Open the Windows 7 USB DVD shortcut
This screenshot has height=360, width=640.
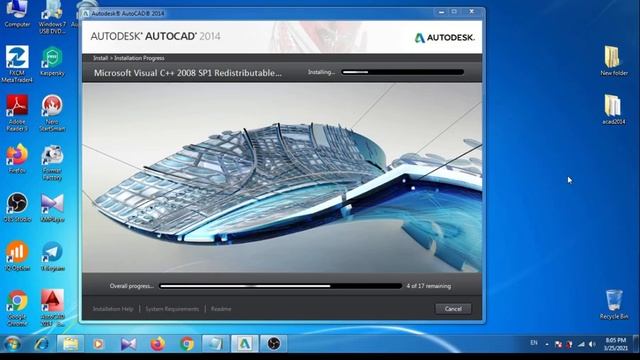tap(52, 17)
